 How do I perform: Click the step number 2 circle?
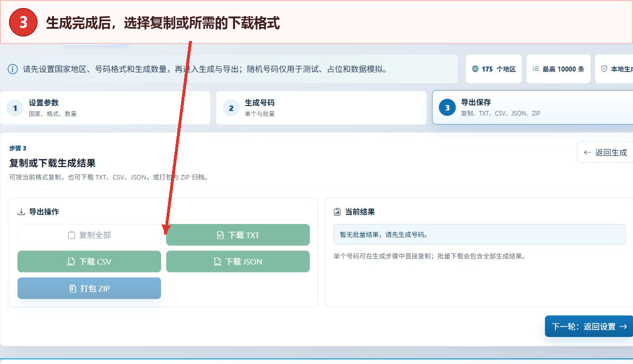click(x=231, y=108)
